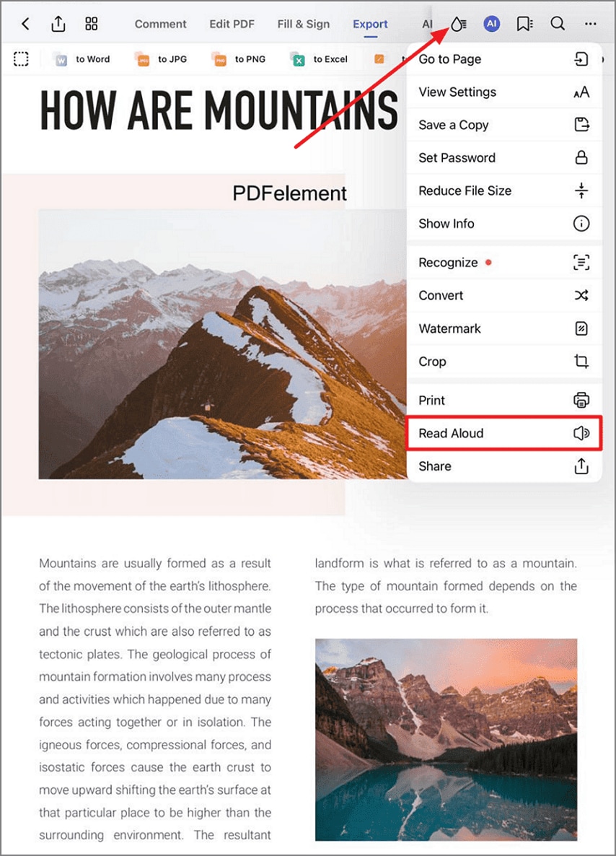The image size is (616, 856).
Task: Open the blue AI assistant icon
Action: tap(492, 24)
